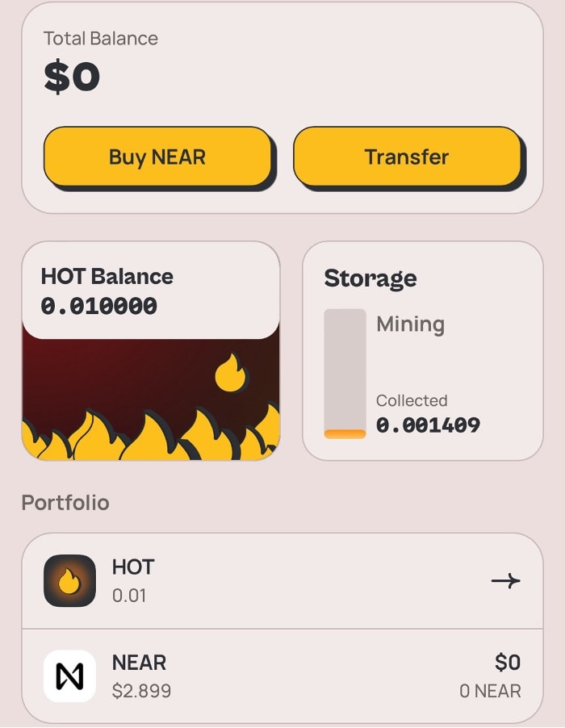Viewport: 565px width, 728px height.
Task: Click the small flame above the fire animation
Action: (x=229, y=375)
